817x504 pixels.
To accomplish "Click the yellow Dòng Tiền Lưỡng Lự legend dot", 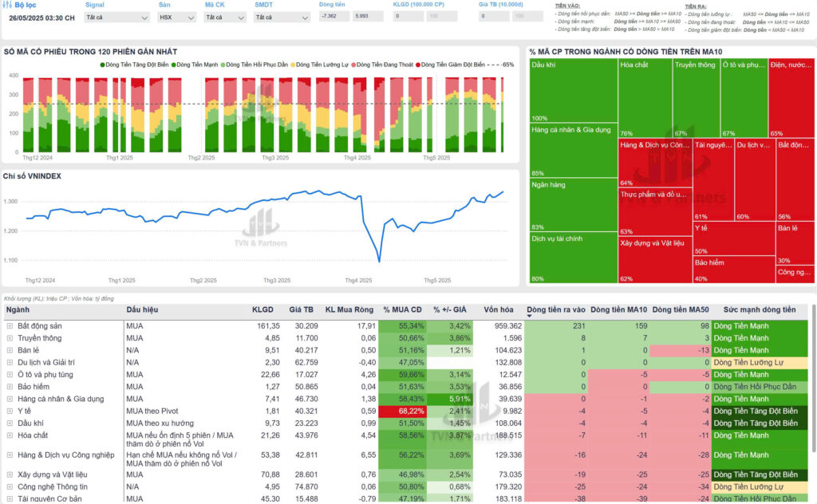I will pyautogui.click(x=292, y=65).
